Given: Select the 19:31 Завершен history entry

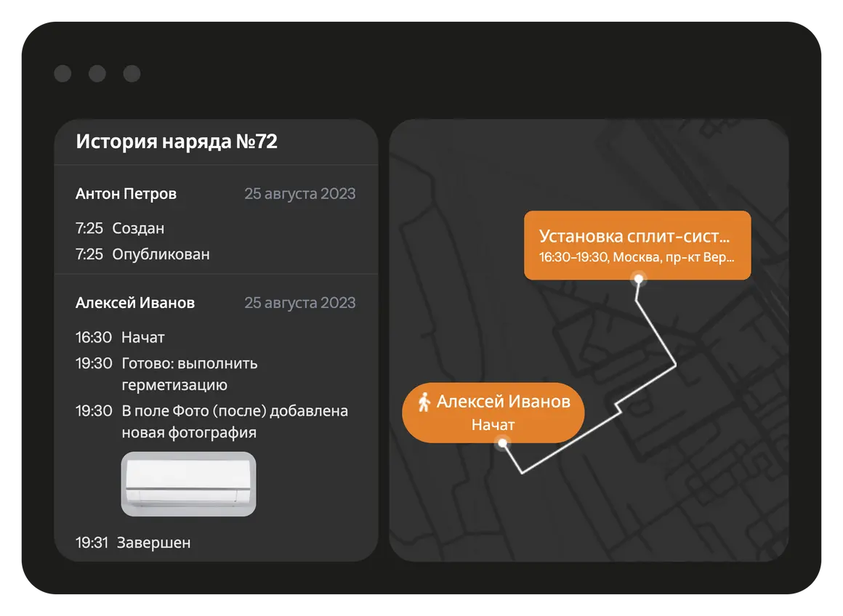Looking at the screenshot, I should [x=134, y=543].
